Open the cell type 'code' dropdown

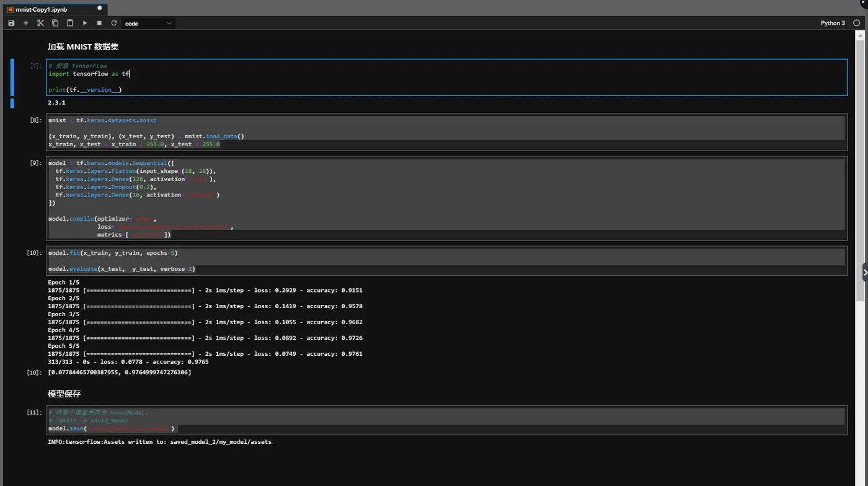[148, 24]
